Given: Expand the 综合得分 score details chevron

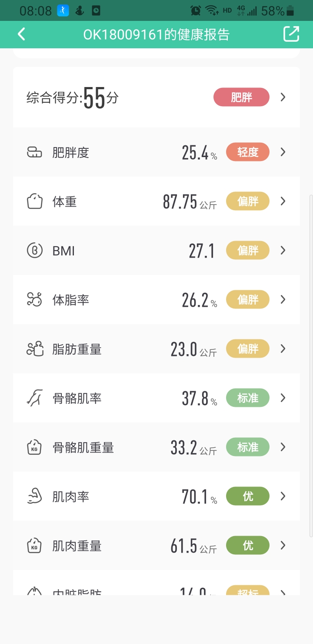Looking at the screenshot, I should click(283, 97).
